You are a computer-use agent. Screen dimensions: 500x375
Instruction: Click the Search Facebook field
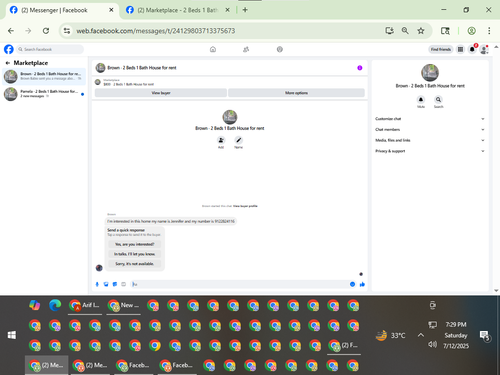pyautogui.click(x=50, y=49)
